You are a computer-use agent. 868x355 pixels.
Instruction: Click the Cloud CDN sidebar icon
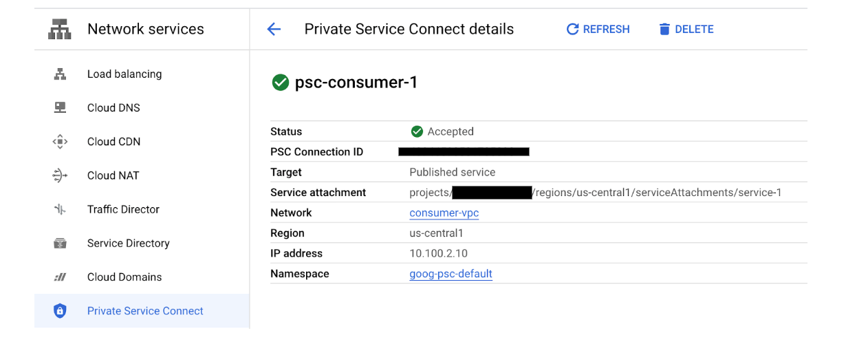coord(60,142)
